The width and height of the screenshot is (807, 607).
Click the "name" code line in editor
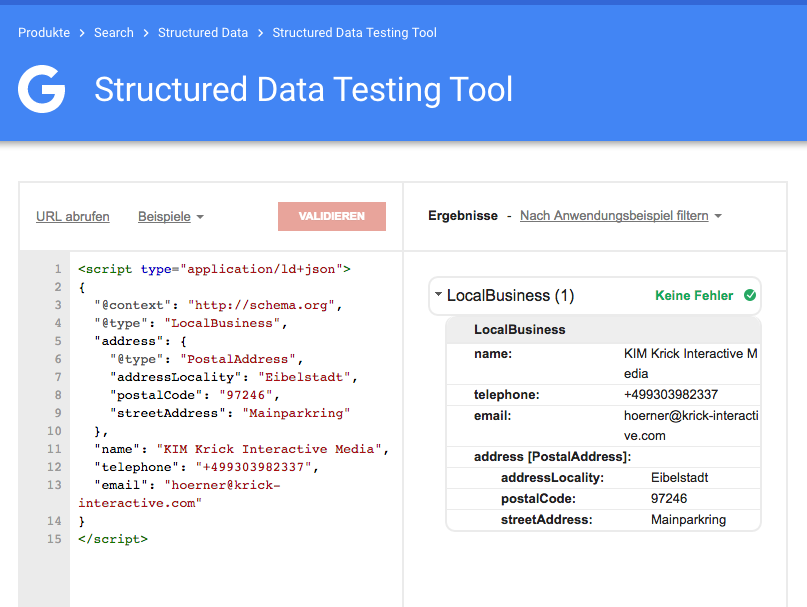(241, 449)
